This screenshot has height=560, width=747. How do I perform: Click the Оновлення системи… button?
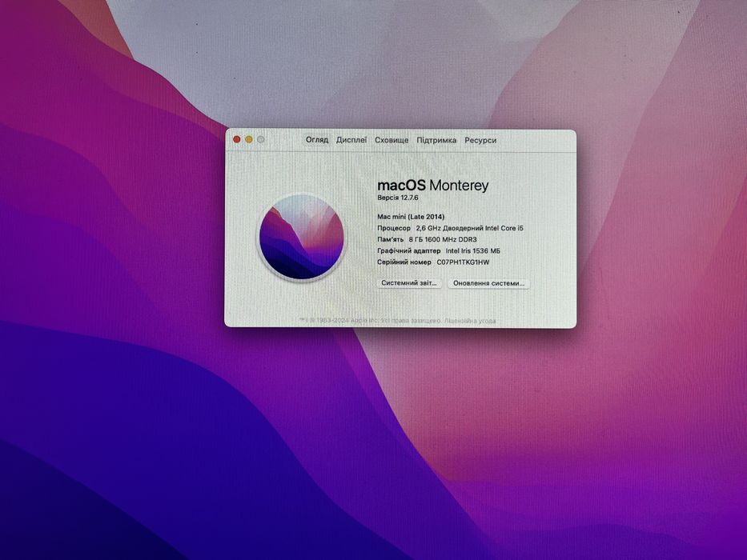click(x=488, y=283)
